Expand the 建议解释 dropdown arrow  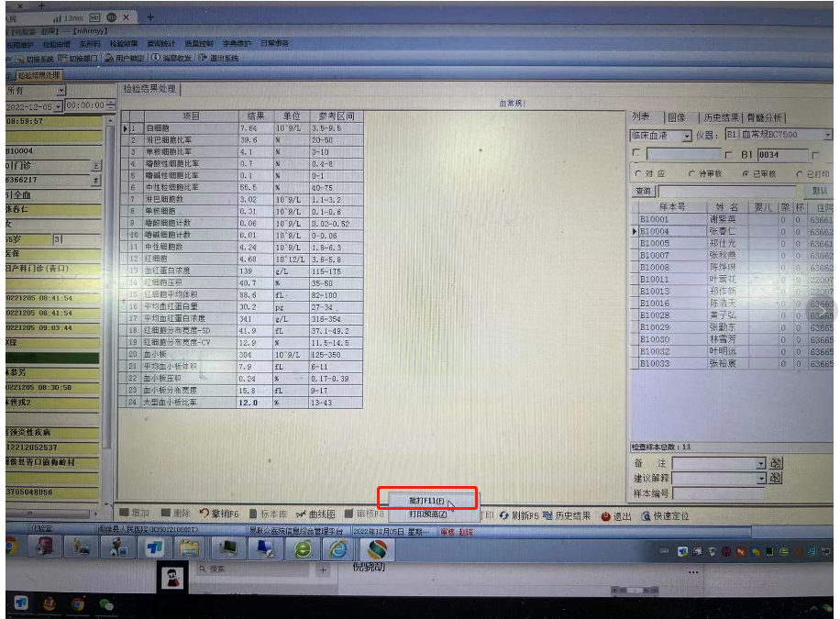[761, 478]
